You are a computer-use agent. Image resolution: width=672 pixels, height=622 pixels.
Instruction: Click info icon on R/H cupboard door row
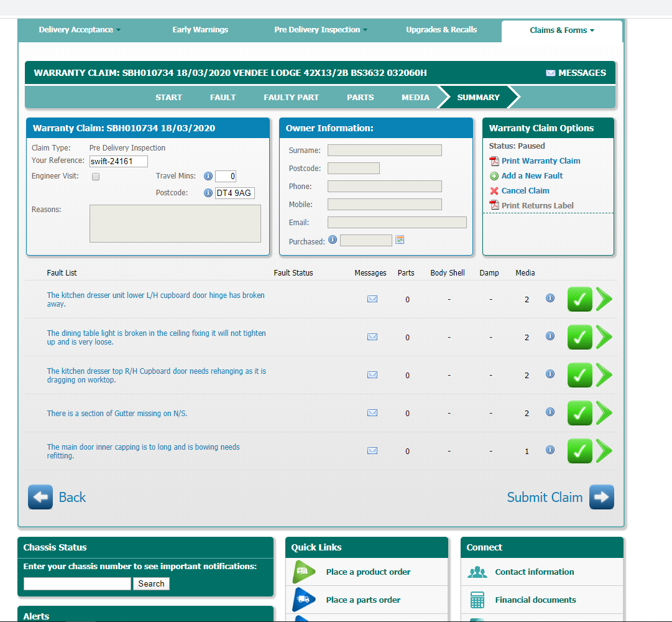pos(550,374)
